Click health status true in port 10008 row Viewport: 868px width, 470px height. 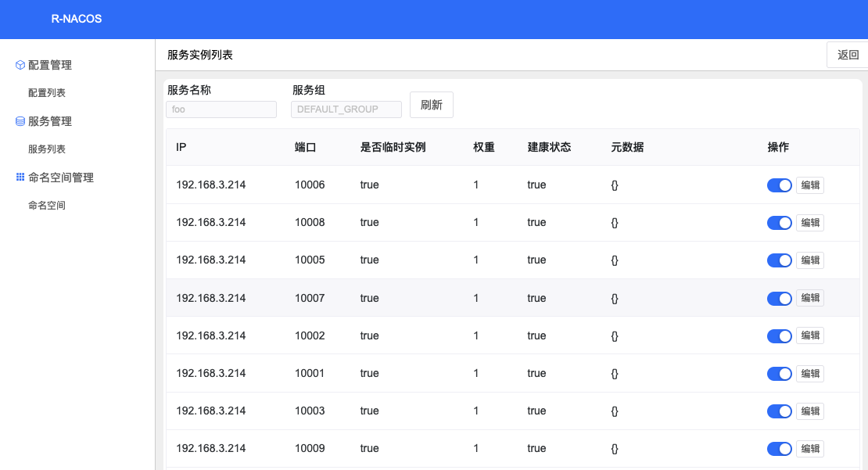click(536, 223)
